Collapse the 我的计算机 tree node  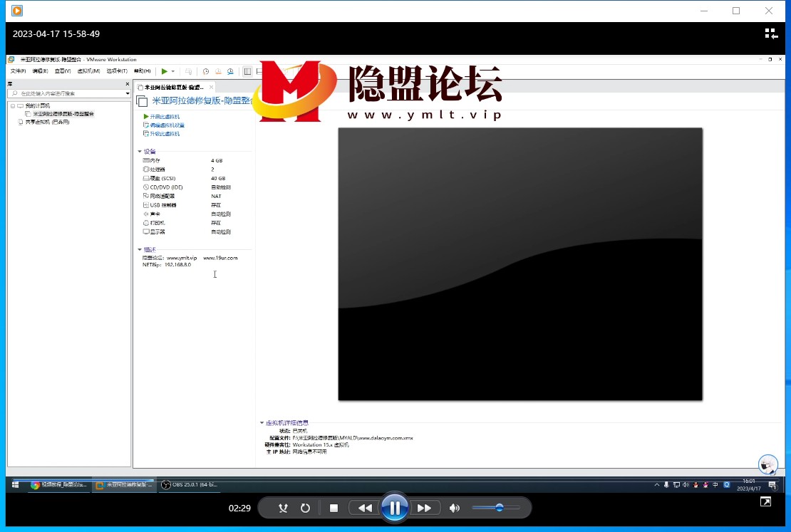click(13, 106)
